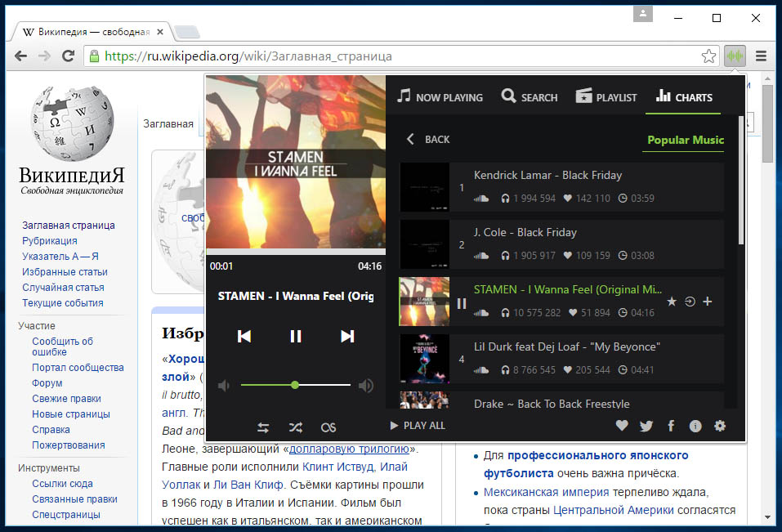782x532 pixels.
Task: Toggle Last.fm scrobbling icon
Action: click(328, 427)
